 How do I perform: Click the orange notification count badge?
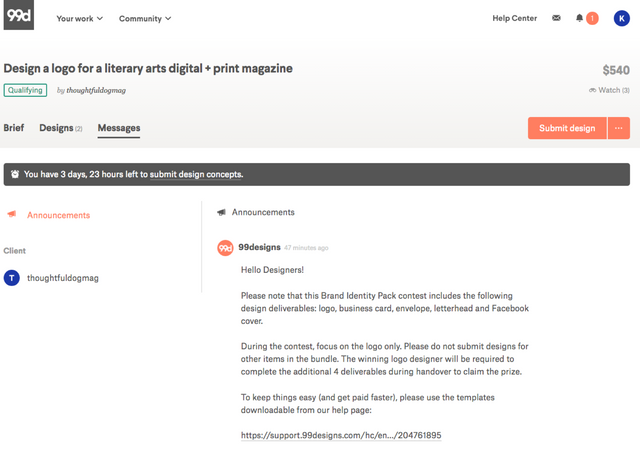[x=592, y=18]
